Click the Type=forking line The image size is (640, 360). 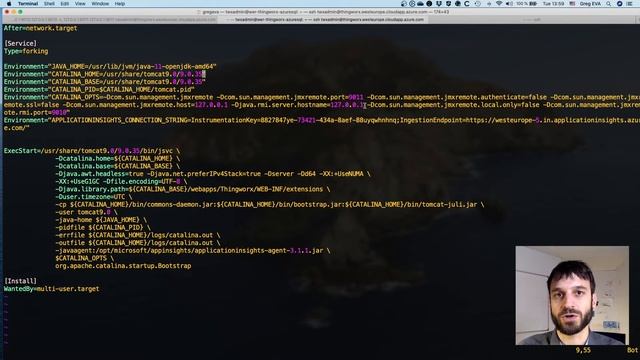pos(26,51)
